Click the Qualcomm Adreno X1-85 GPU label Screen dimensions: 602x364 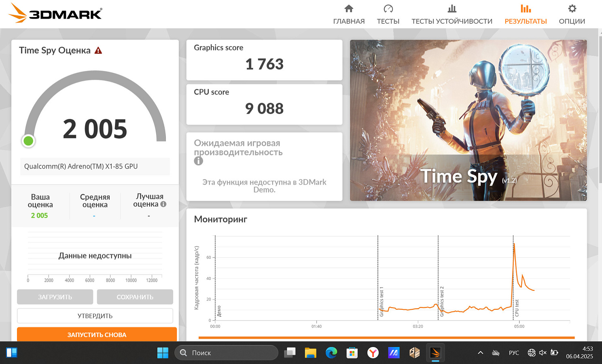point(81,166)
